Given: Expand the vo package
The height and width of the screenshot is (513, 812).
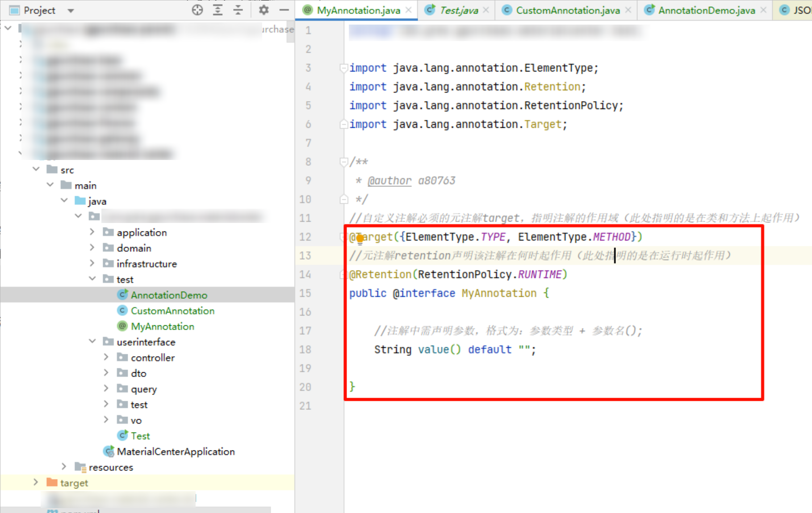Looking at the screenshot, I should [106, 420].
